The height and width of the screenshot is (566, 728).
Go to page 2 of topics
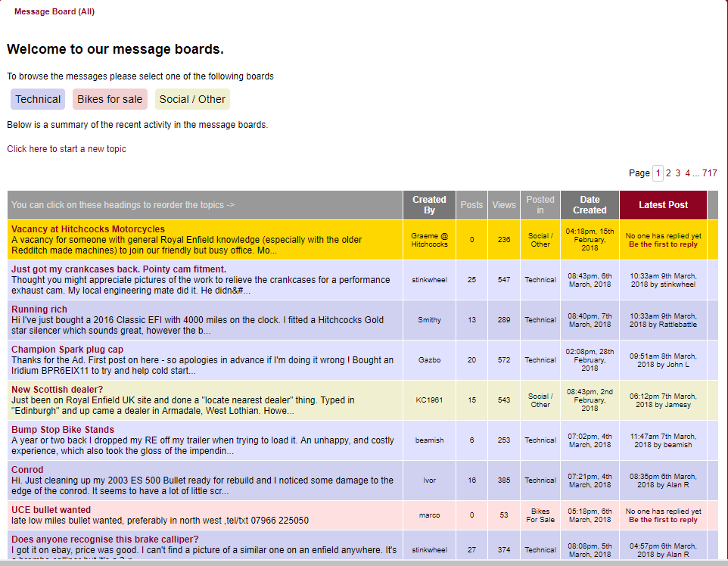pyautogui.click(x=668, y=173)
